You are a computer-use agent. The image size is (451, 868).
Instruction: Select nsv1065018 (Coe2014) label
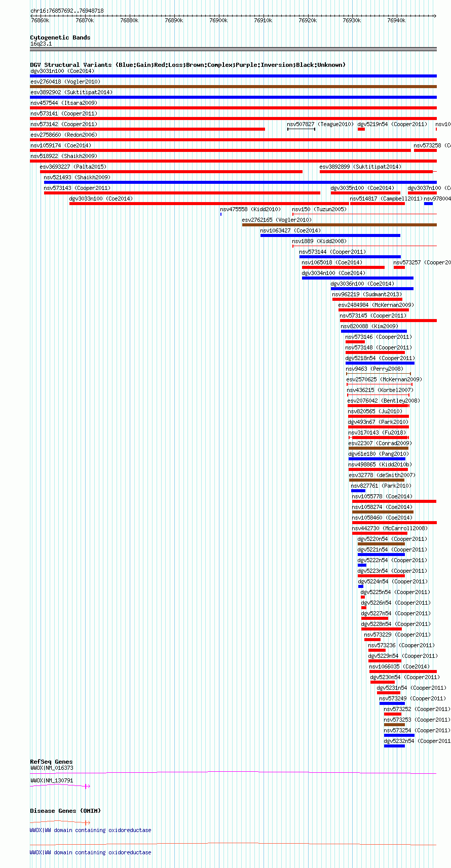coord(332,262)
